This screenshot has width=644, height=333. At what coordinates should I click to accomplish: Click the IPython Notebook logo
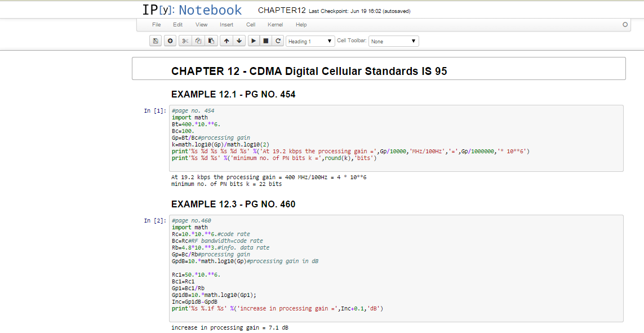tap(192, 10)
